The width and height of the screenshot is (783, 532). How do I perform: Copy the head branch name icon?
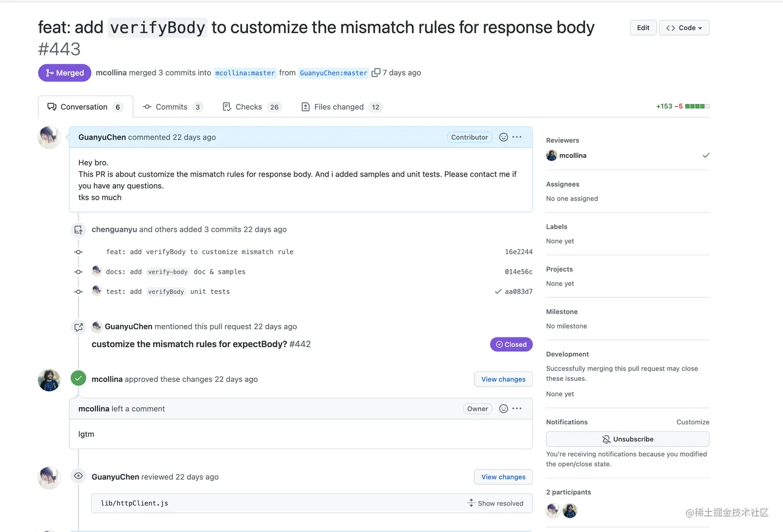[x=376, y=72]
